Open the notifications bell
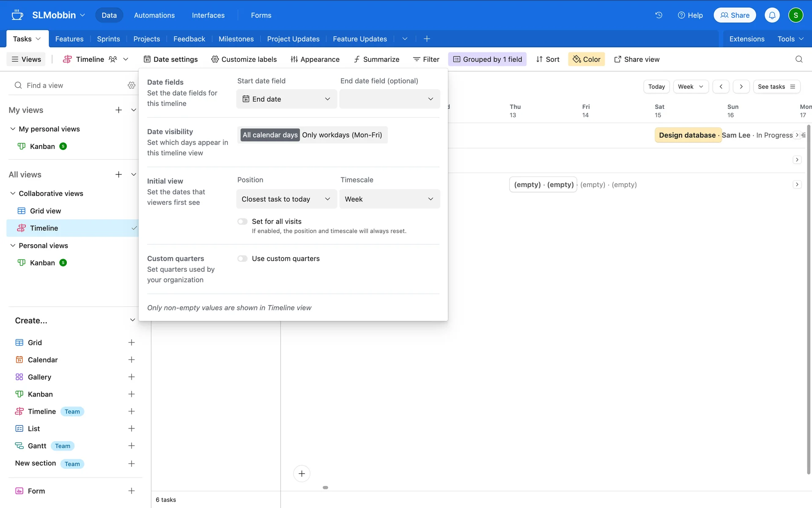812x508 pixels. point(772,15)
